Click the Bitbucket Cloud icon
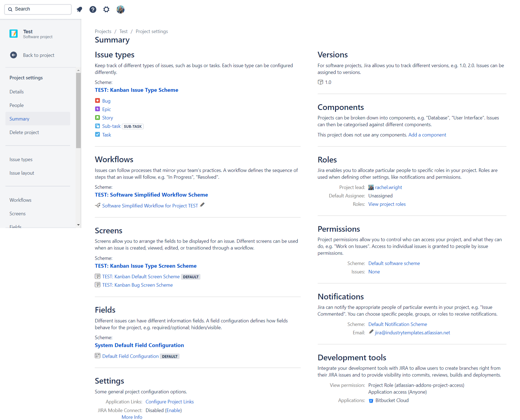The height and width of the screenshot is (420, 520). [x=371, y=401]
